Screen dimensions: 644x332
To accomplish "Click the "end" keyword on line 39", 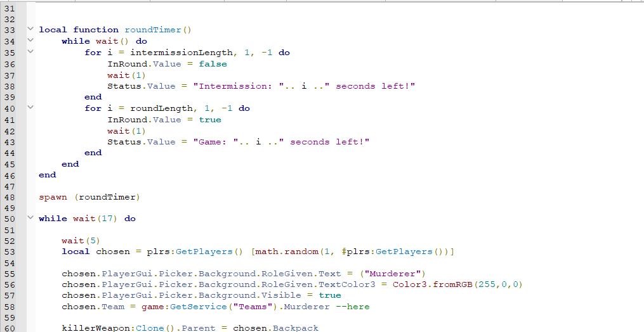I will 93,98.
